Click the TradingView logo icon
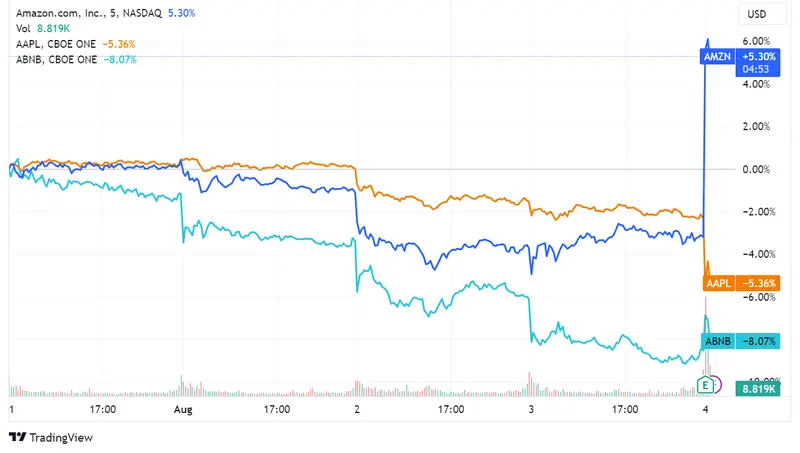 point(17,437)
